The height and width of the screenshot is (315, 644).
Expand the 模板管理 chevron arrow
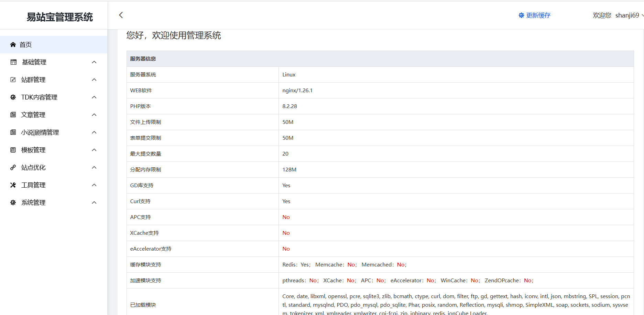coord(94,150)
